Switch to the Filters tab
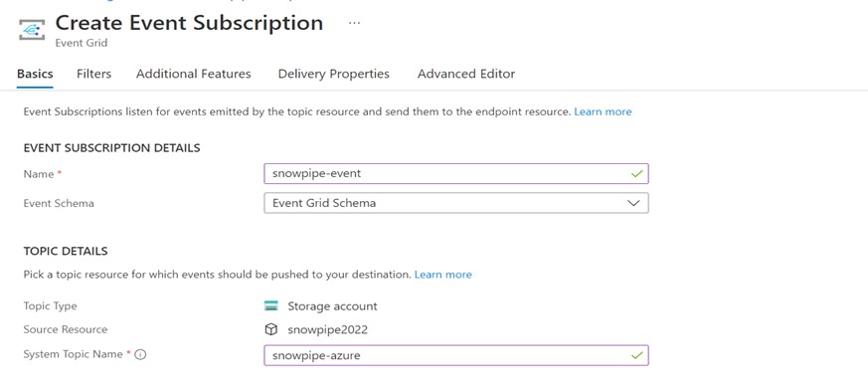868x392 pixels. point(94,74)
